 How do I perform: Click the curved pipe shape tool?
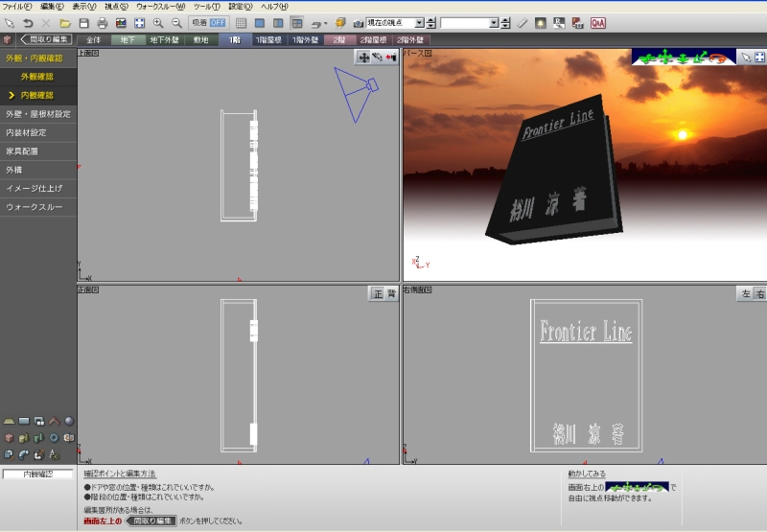[23, 454]
